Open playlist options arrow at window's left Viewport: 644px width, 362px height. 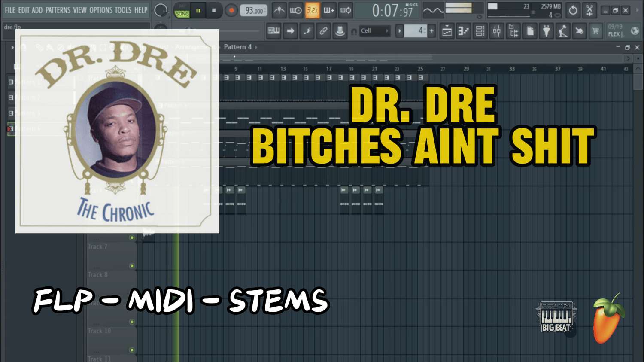(x=12, y=47)
